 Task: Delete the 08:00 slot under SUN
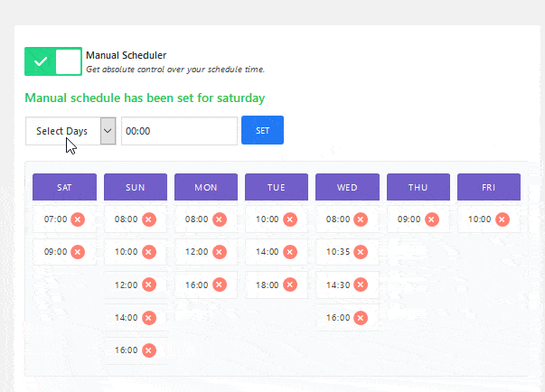coord(149,219)
